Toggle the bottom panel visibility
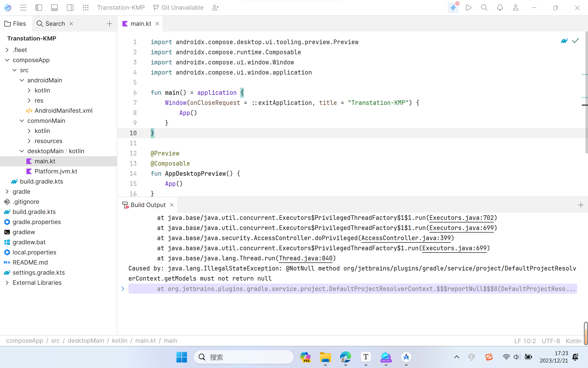Viewport: 588px width, 368px height. (54, 8)
